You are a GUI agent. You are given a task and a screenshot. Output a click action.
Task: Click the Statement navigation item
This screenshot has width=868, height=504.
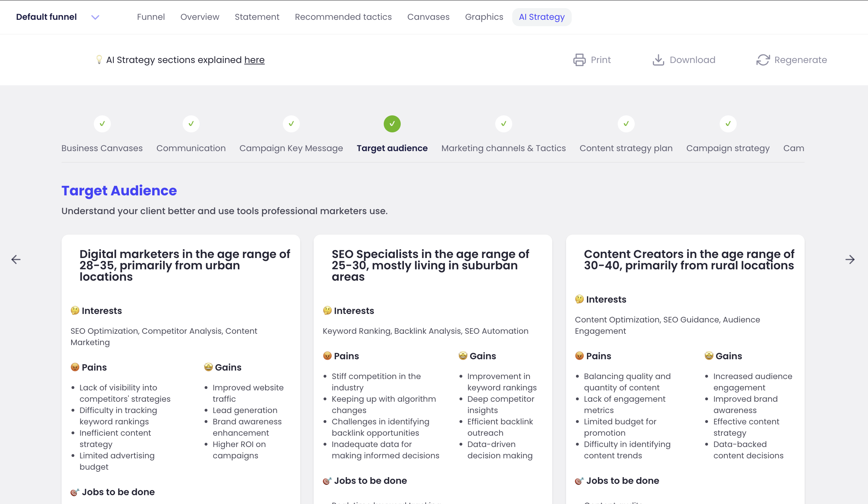pos(257,17)
